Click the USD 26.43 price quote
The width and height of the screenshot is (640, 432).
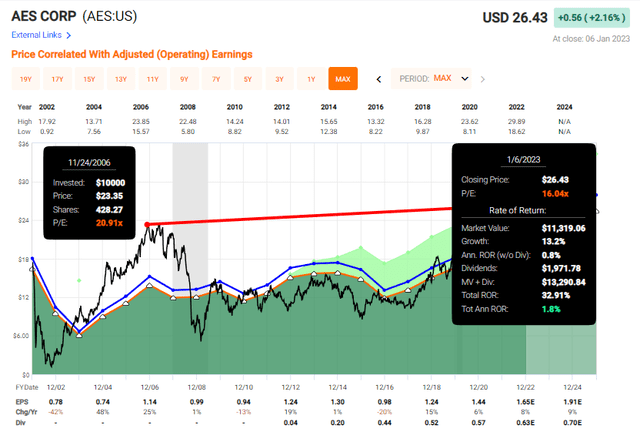515,18
